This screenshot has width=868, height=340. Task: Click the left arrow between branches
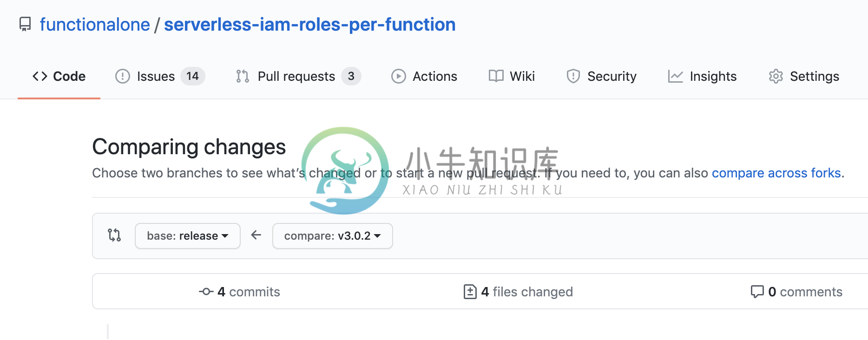(x=256, y=235)
